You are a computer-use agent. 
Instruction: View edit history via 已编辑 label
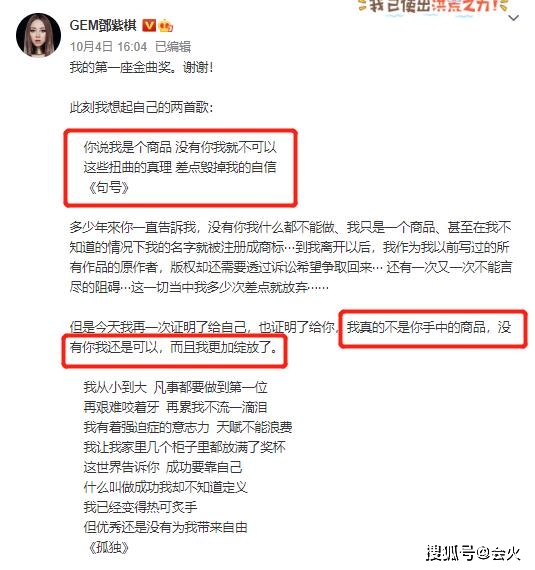pos(173,47)
